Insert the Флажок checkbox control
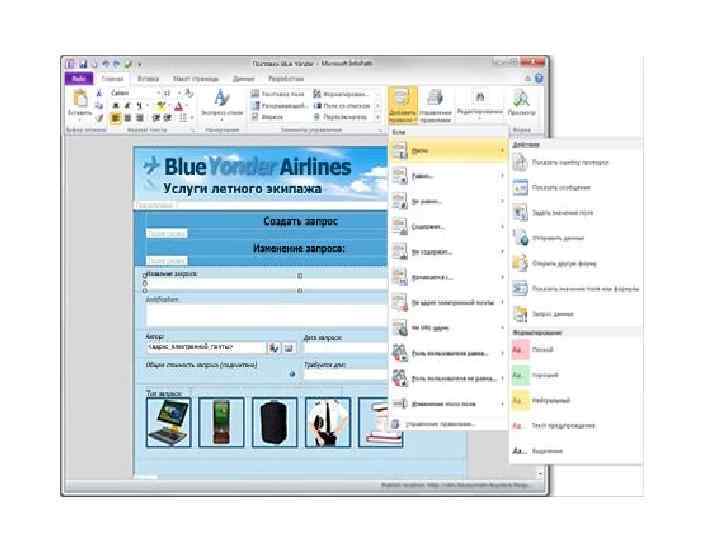The image size is (720, 540). tap(267, 117)
